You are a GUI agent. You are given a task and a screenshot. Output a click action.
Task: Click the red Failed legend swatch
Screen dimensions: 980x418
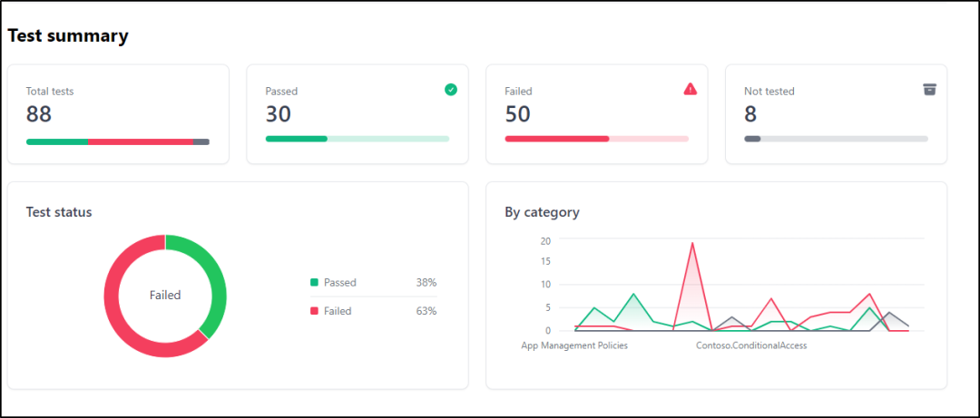pos(314,310)
